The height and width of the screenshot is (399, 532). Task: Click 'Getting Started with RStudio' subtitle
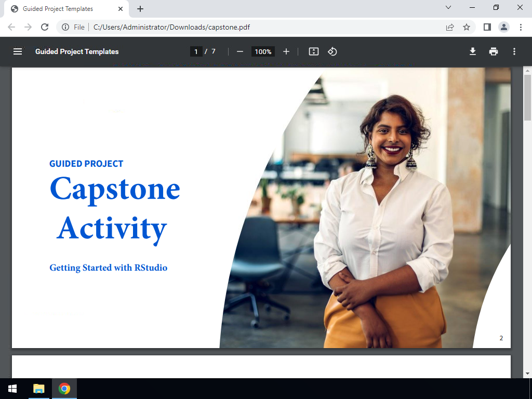[x=108, y=268]
